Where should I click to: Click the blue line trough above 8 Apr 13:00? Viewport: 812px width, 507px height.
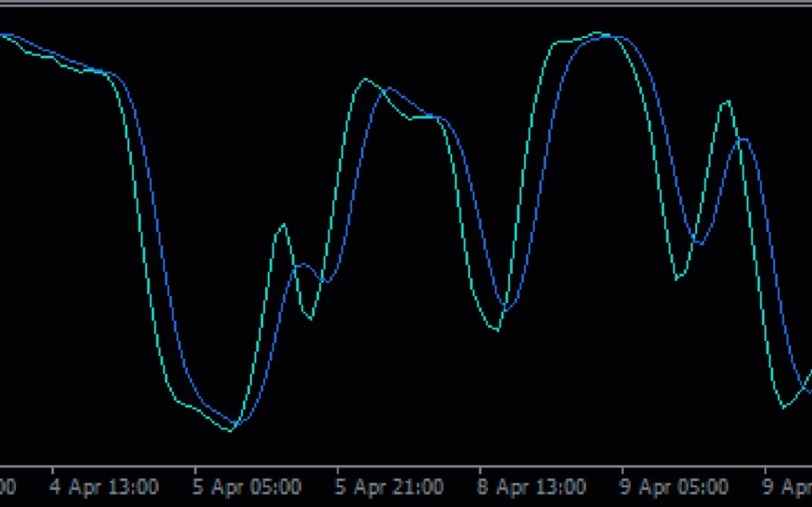(x=506, y=310)
